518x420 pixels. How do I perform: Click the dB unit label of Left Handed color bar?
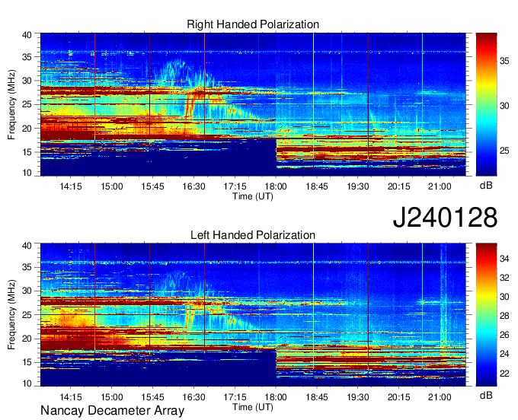click(486, 395)
